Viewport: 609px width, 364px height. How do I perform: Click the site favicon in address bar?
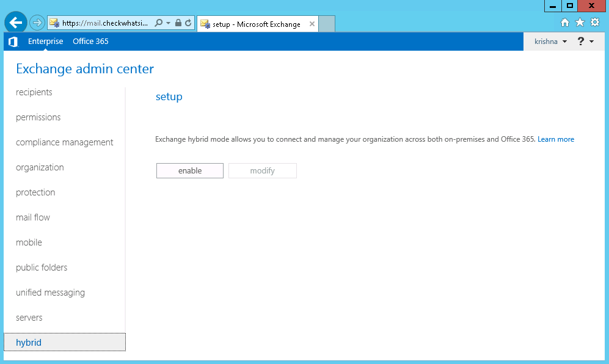54,23
